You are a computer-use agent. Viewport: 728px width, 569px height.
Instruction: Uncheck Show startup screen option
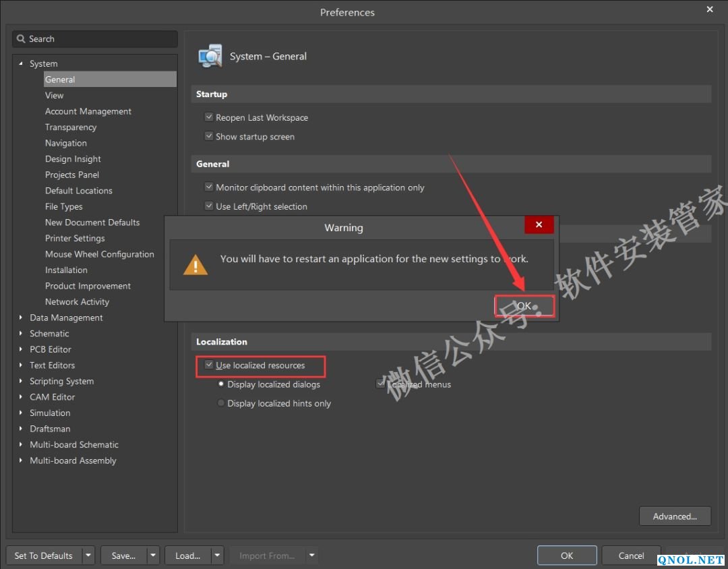(x=209, y=136)
